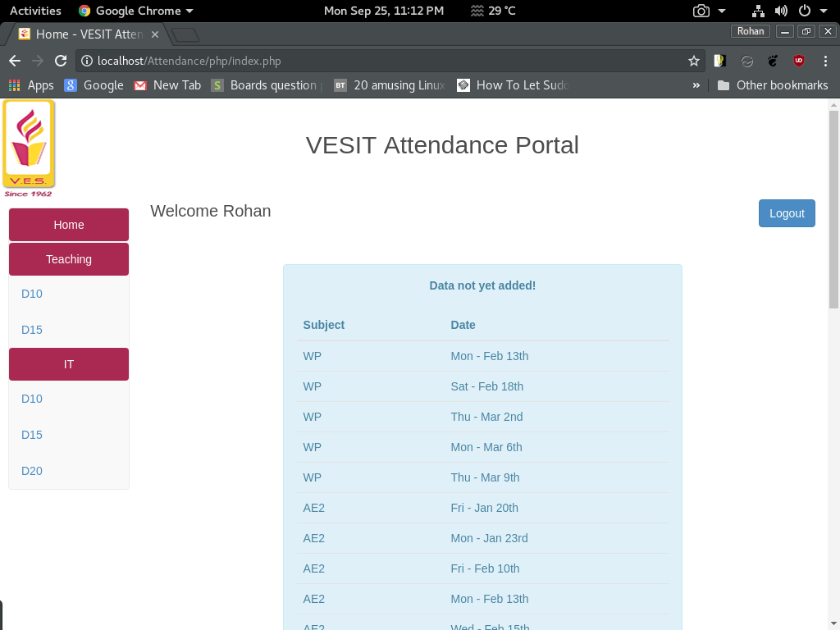Toggle the IT section in sidebar
The image size is (840, 630).
69,364
